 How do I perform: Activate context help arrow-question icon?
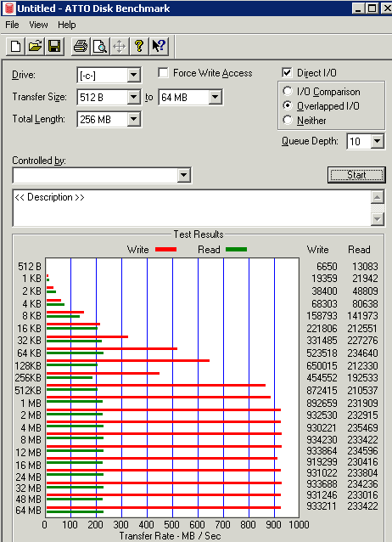point(159,47)
